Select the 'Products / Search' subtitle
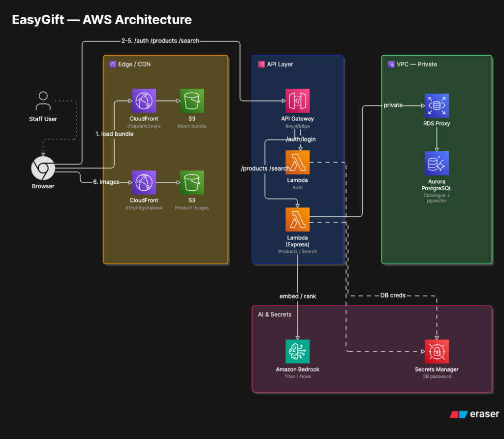The height and width of the screenshot is (439, 504). (297, 252)
